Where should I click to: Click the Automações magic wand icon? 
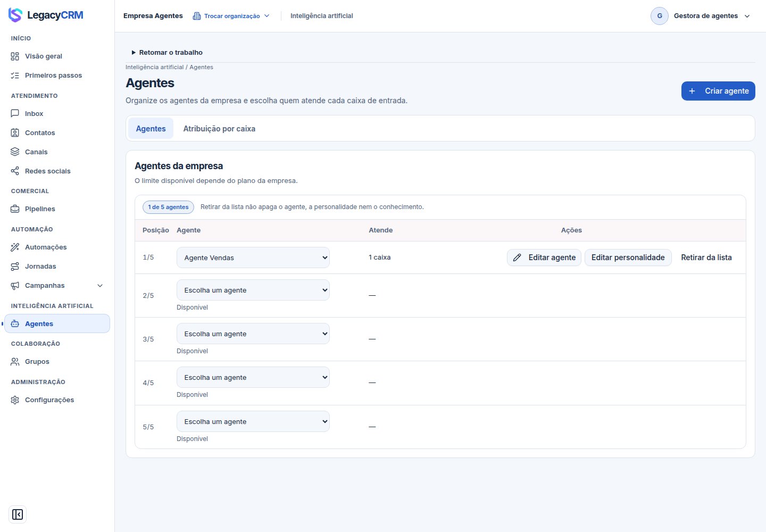point(15,247)
